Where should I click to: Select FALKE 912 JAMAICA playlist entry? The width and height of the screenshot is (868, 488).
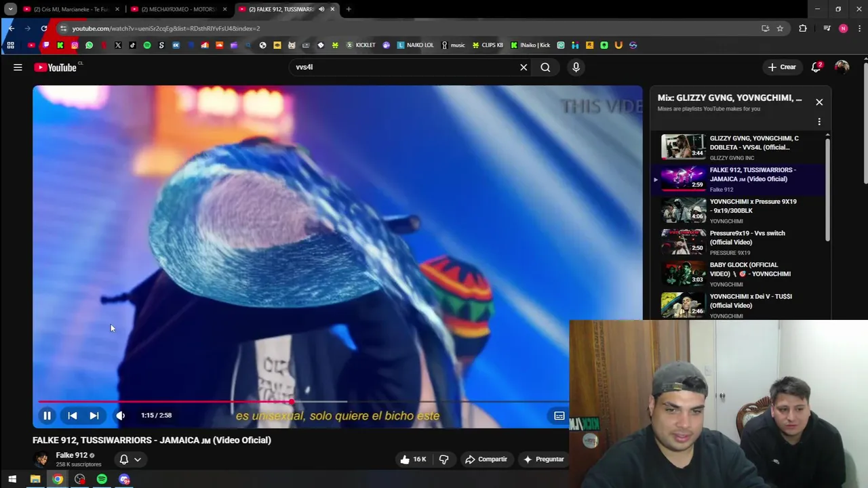click(738, 179)
